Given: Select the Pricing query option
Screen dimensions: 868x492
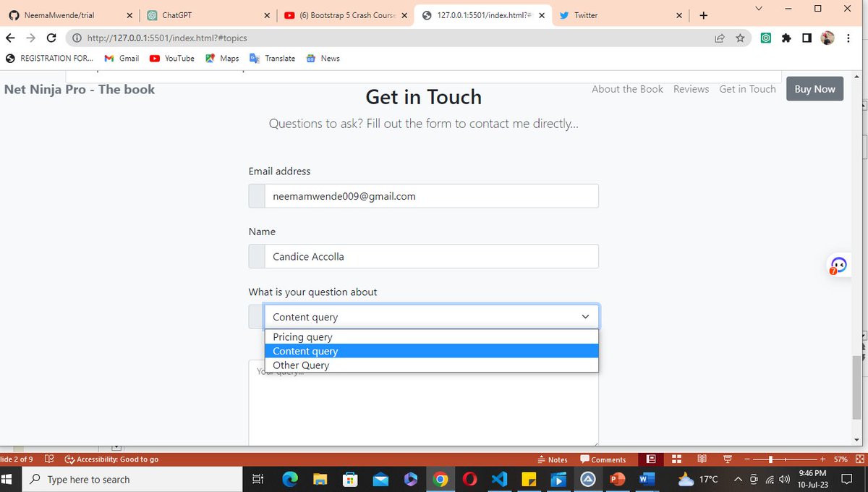Looking at the screenshot, I should click(x=431, y=337).
